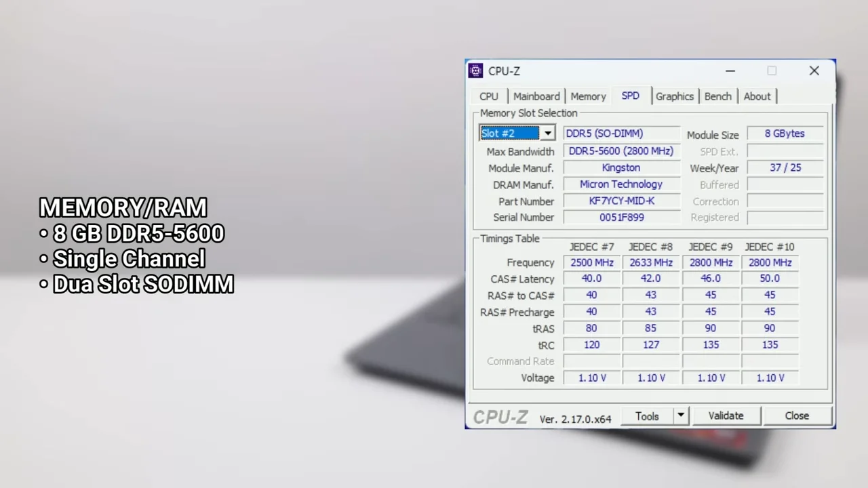The image size is (868, 488).
Task: Click the 42.0 CAS# Latency cell
Action: pyautogui.click(x=650, y=279)
